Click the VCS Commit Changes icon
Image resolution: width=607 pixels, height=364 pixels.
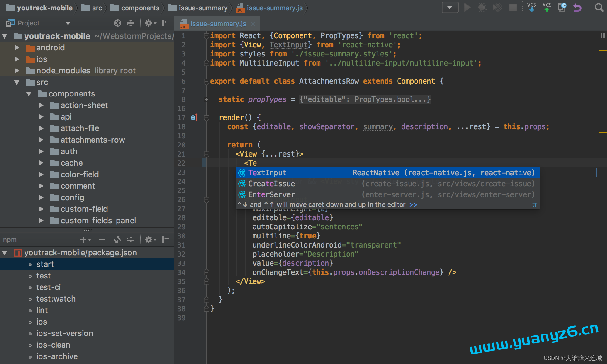click(x=547, y=7)
